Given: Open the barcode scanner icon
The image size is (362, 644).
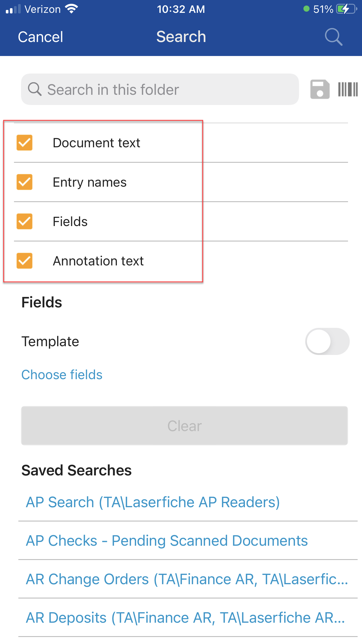Looking at the screenshot, I should click(x=348, y=89).
